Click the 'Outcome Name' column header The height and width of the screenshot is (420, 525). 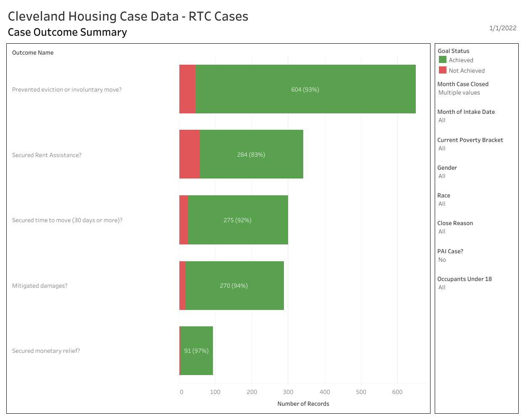pos(33,53)
